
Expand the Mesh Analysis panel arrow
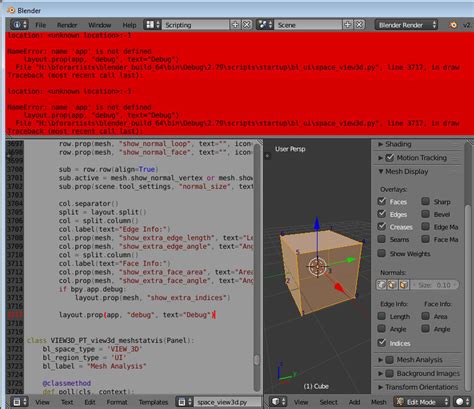380,360
